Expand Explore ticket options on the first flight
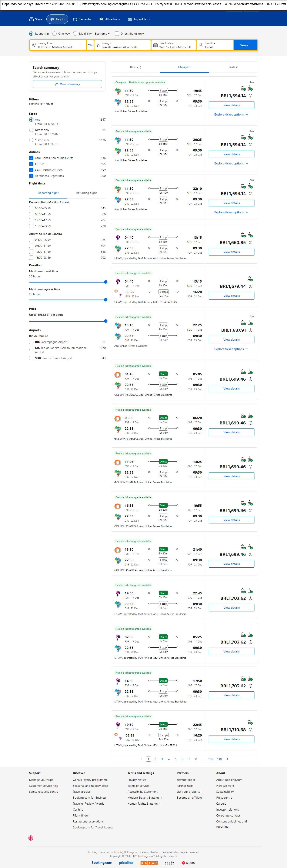The image size is (287, 868). coord(231,115)
